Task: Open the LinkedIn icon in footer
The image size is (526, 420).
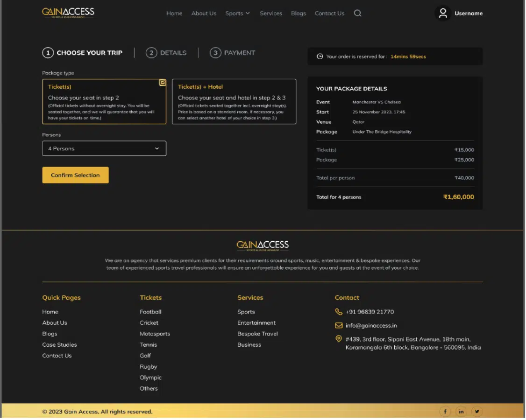Action: [461, 411]
